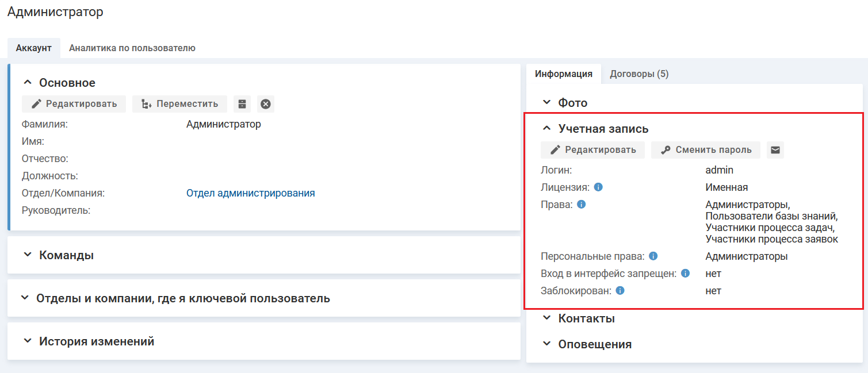
Task: Click the envelope icon in Учетная запись
Action: pos(775,150)
